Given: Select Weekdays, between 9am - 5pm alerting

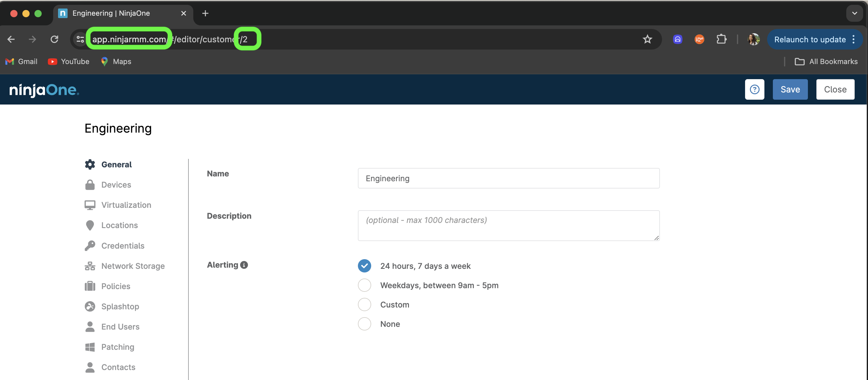Looking at the screenshot, I should pyautogui.click(x=364, y=285).
